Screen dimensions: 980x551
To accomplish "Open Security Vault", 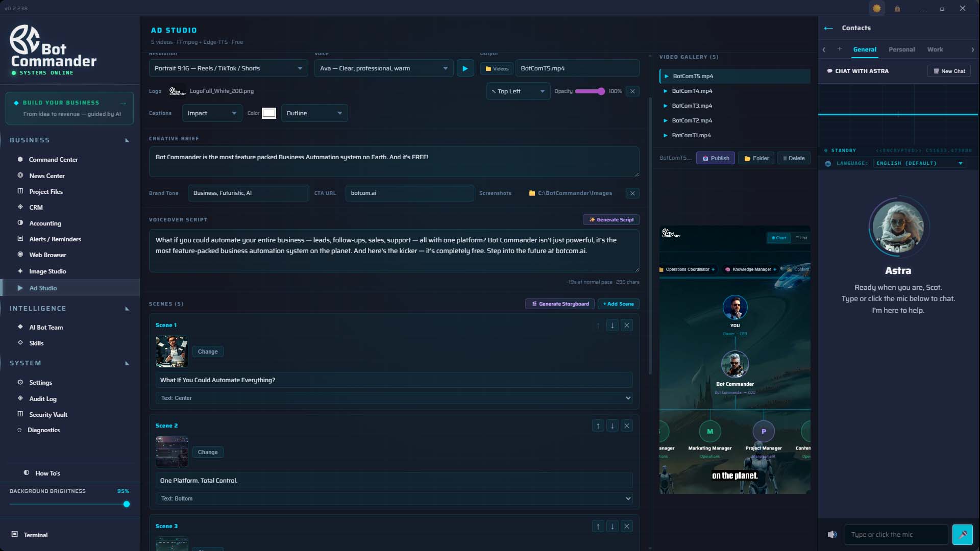I will 48,415.
